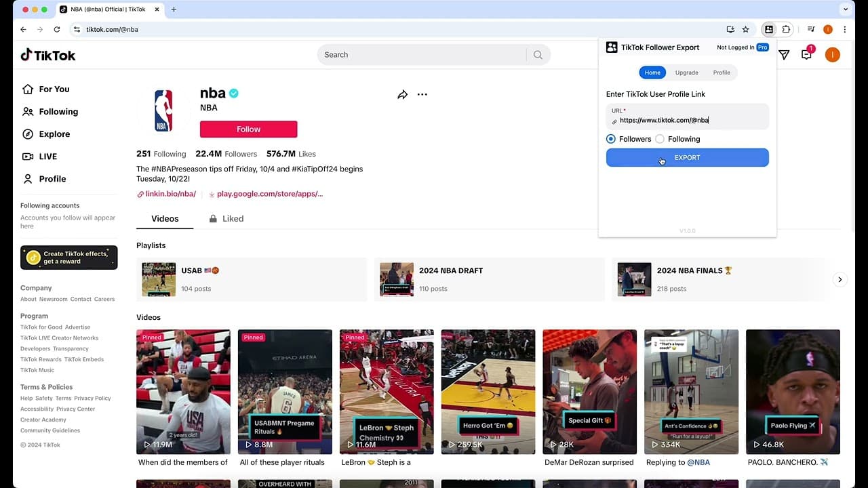Reload the TikTok page
Viewport: 868px width, 488px height.
(x=57, y=30)
